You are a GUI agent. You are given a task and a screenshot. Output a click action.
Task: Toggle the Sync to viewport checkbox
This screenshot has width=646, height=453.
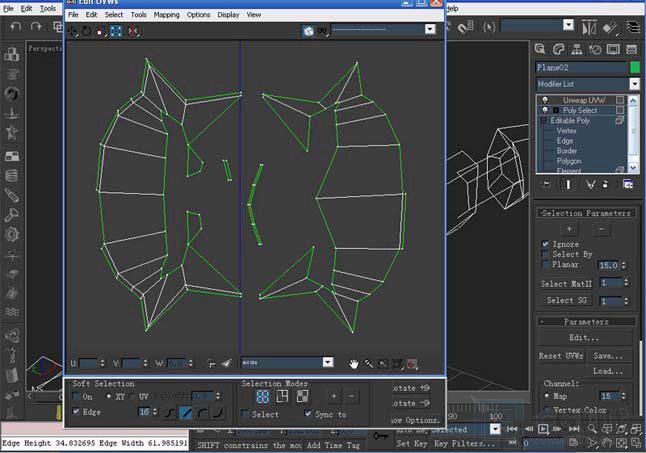click(x=308, y=413)
